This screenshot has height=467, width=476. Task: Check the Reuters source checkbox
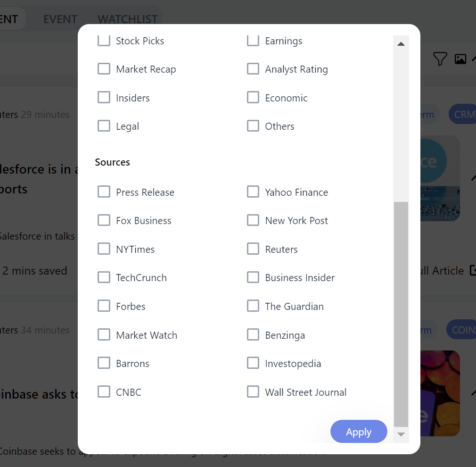pyautogui.click(x=253, y=249)
